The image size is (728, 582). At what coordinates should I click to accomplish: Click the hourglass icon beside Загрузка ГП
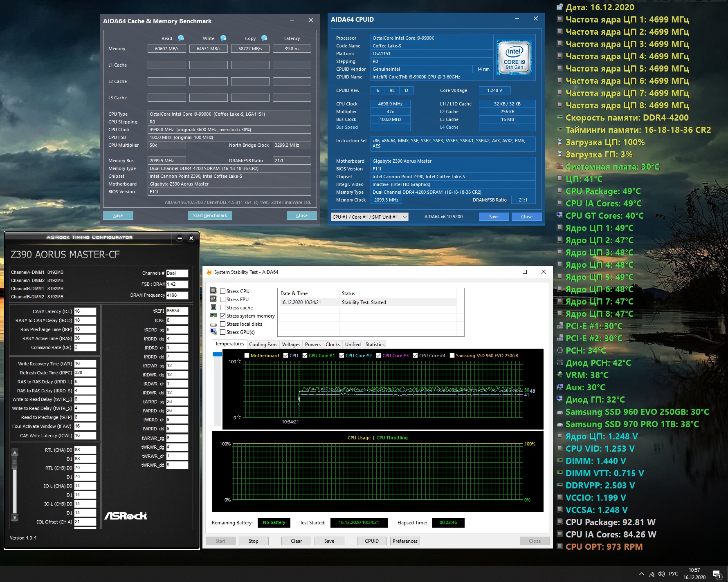pyautogui.click(x=560, y=154)
